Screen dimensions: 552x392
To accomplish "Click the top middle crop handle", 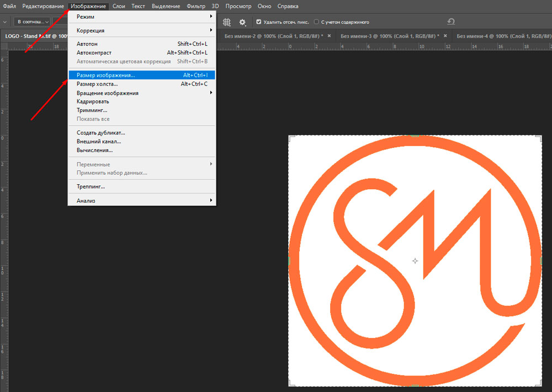I will (x=415, y=136).
